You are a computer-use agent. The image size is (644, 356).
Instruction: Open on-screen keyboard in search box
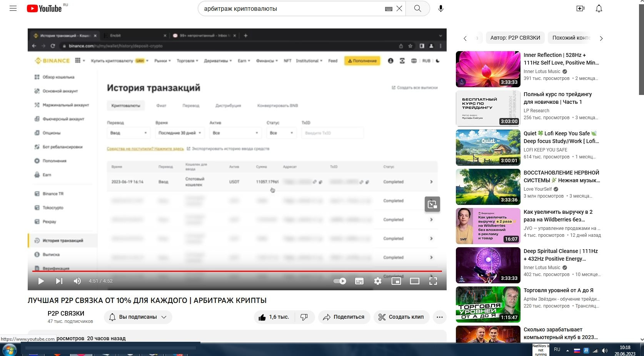(389, 9)
